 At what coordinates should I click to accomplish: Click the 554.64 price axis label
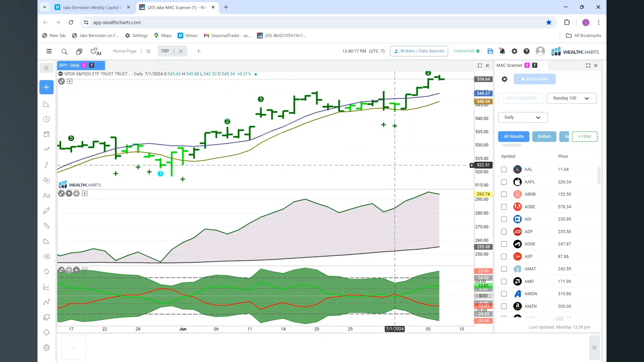483,79
